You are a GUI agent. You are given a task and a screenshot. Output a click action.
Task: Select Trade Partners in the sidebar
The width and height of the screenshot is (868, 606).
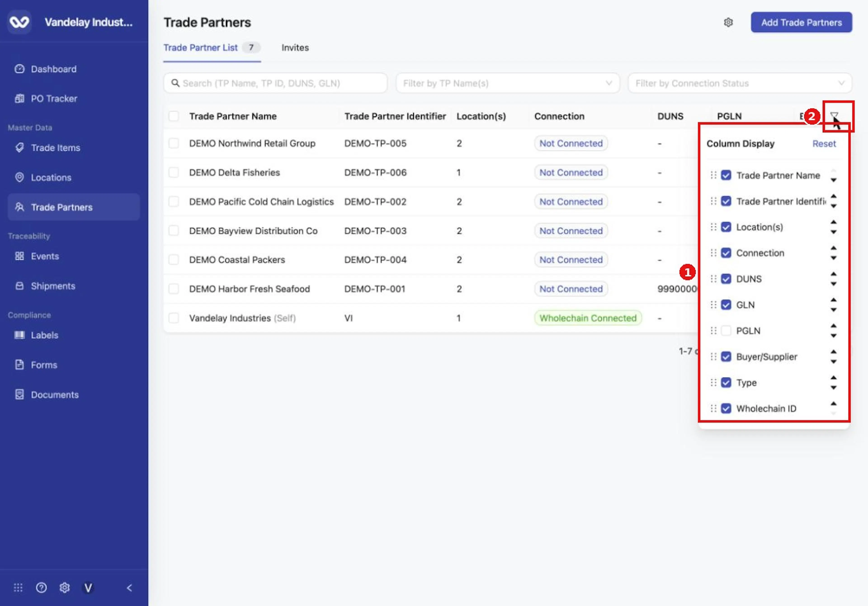coord(73,207)
